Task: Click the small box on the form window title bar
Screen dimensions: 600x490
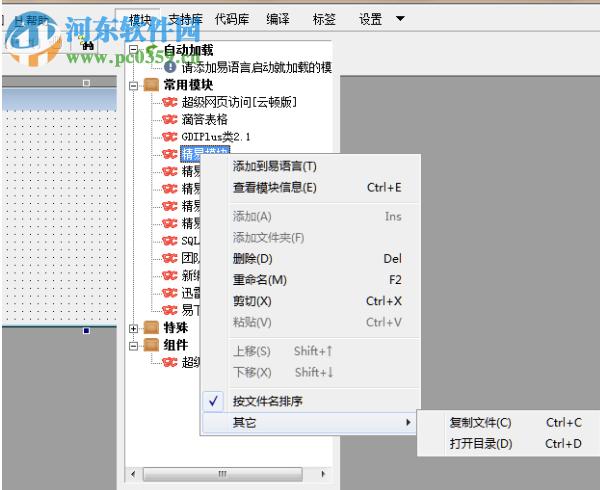Action: [x=86, y=83]
